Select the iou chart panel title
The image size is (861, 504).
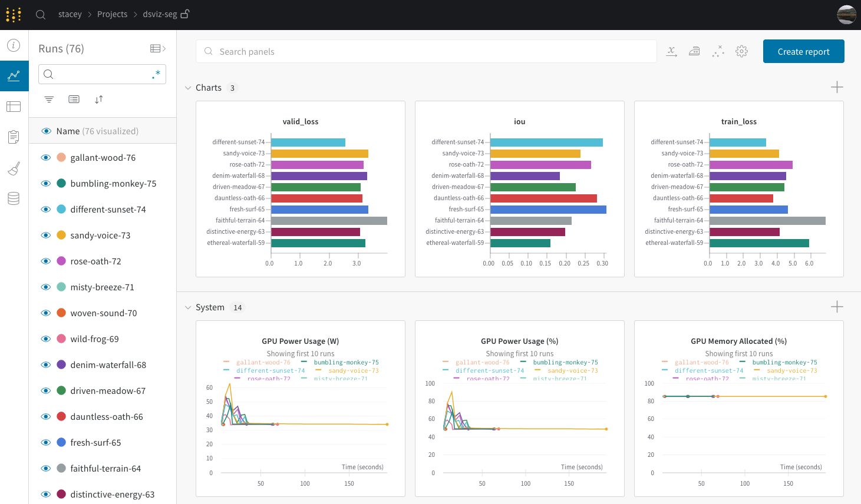point(520,122)
